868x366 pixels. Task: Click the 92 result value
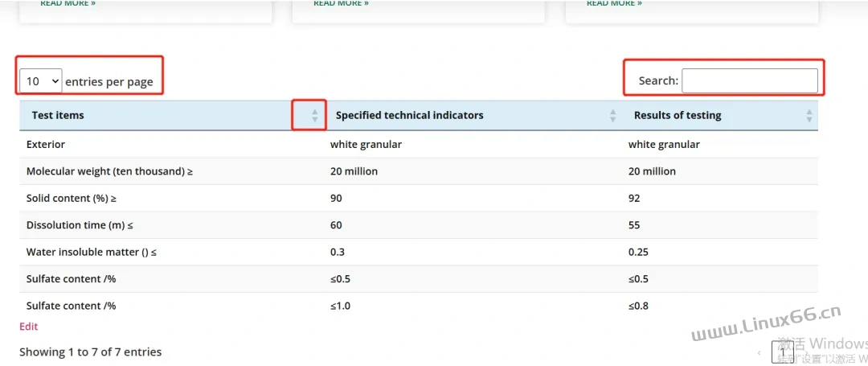tap(634, 198)
